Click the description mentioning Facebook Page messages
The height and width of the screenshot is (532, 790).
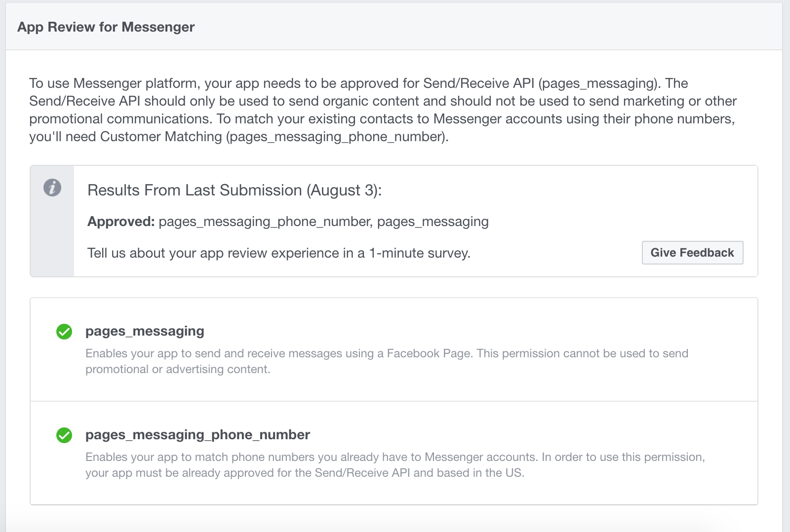click(387, 361)
